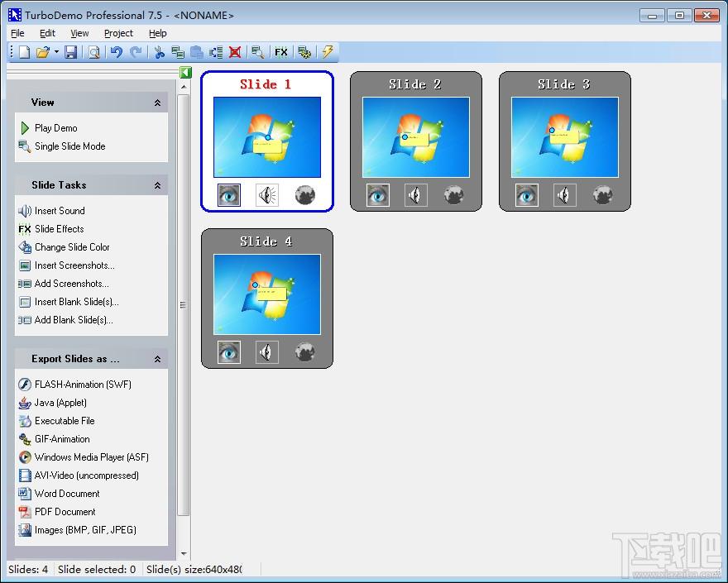Click the Redo toolbar icon
The width and height of the screenshot is (728, 583).
pyautogui.click(x=136, y=52)
